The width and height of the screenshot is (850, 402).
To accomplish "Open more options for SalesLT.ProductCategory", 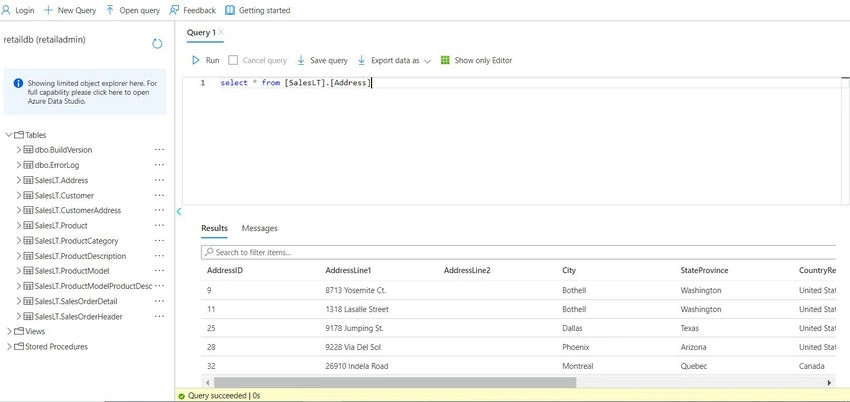I will coord(159,241).
